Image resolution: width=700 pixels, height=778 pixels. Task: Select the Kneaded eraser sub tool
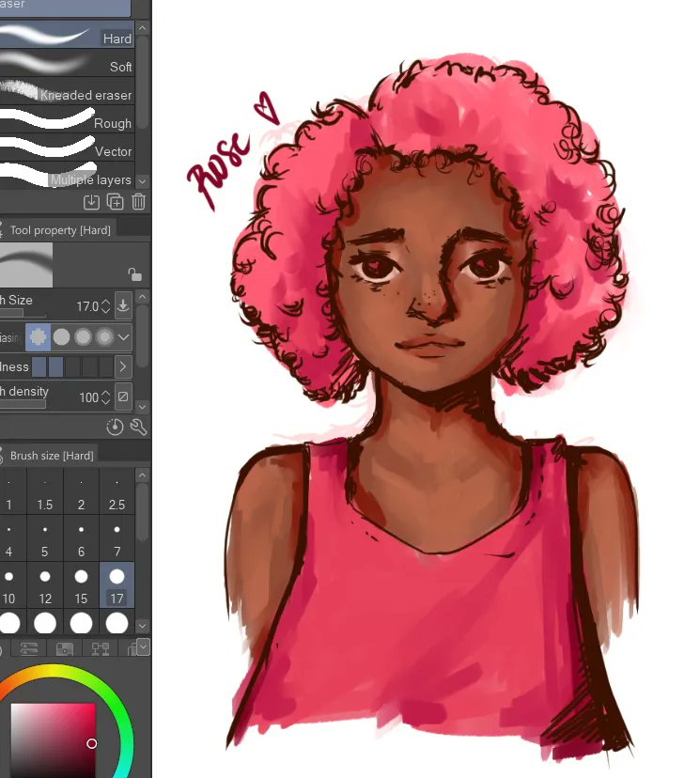[x=67, y=91]
